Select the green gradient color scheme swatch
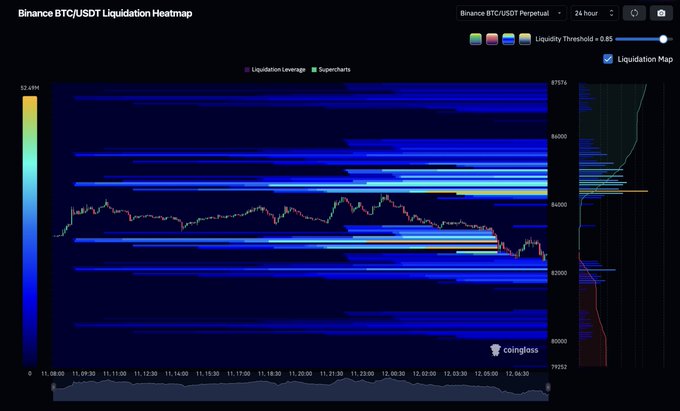 (x=476, y=39)
